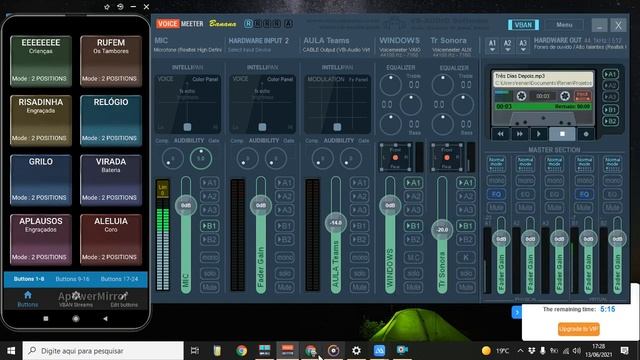Open the Buttons home icon in phone app
This screenshot has height=360, width=640.
[x=28, y=298]
